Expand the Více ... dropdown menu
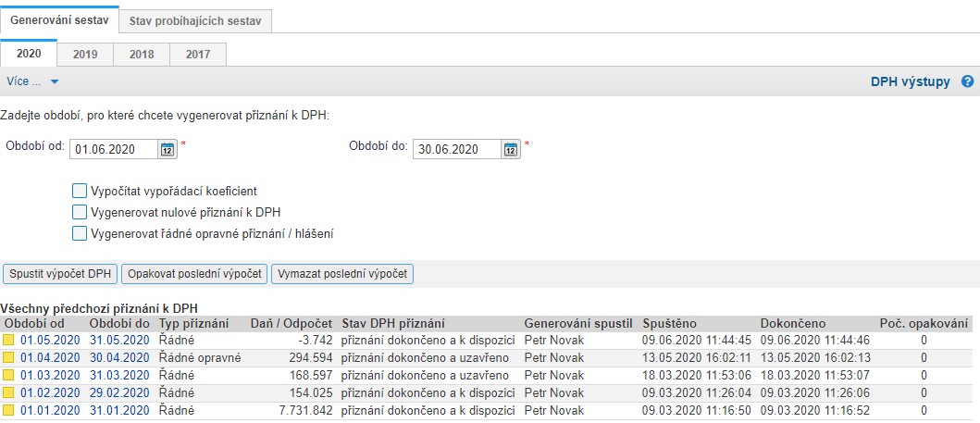 (x=32, y=81)
